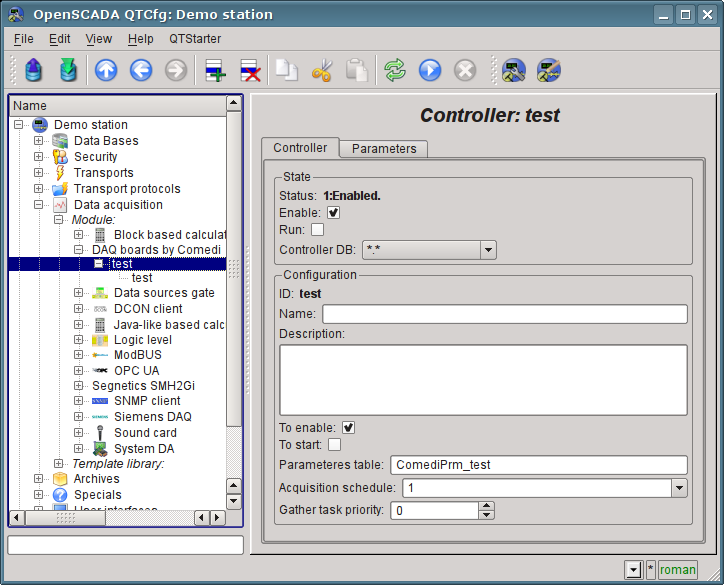Select the Transports tree node
This screenshot has width=724, height=585.
pos(103,172)
